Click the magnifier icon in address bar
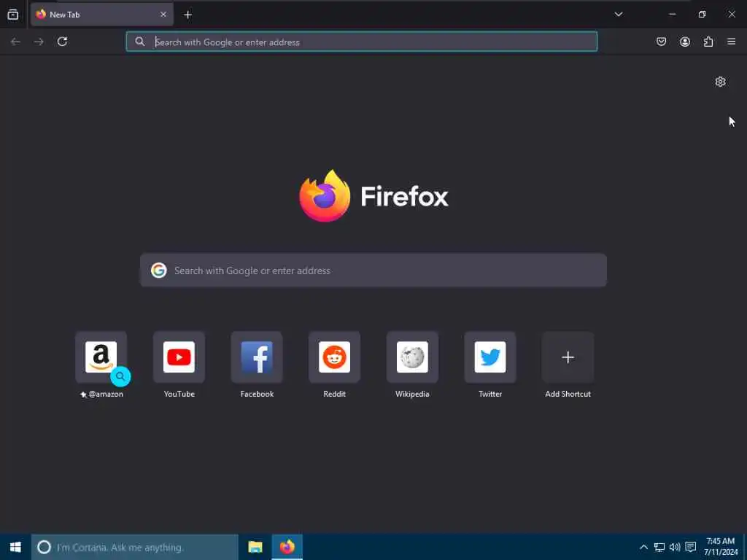 (139, 42)
